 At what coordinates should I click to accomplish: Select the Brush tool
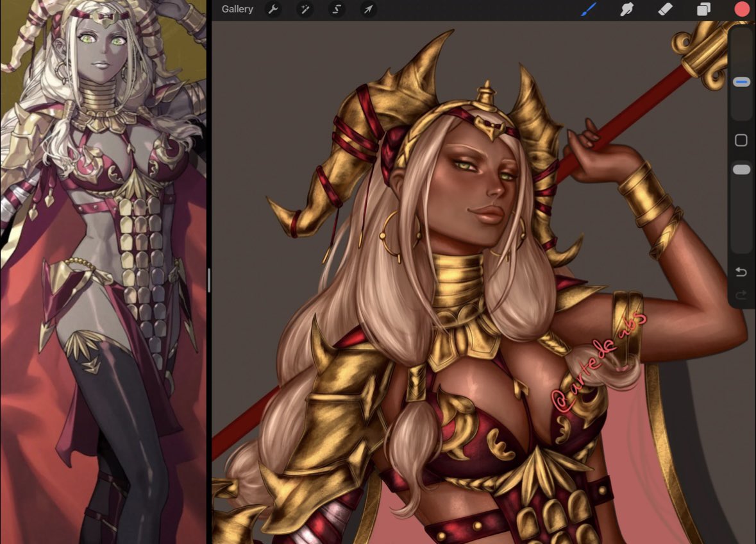589,9
